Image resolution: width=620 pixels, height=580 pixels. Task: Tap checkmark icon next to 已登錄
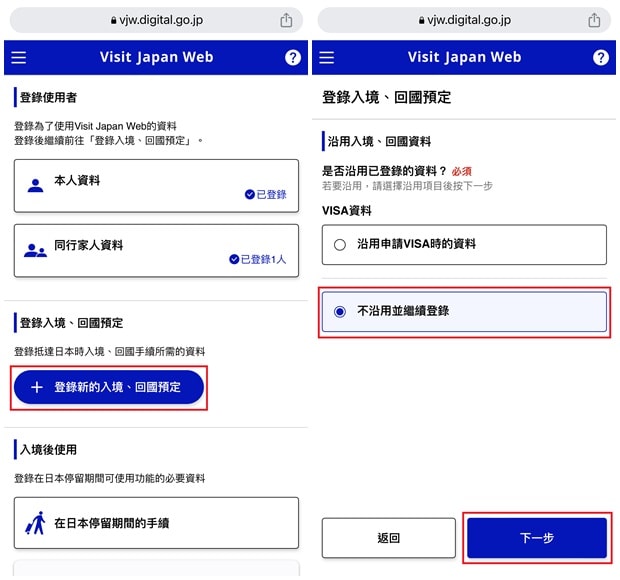click(x=250, y=194)
